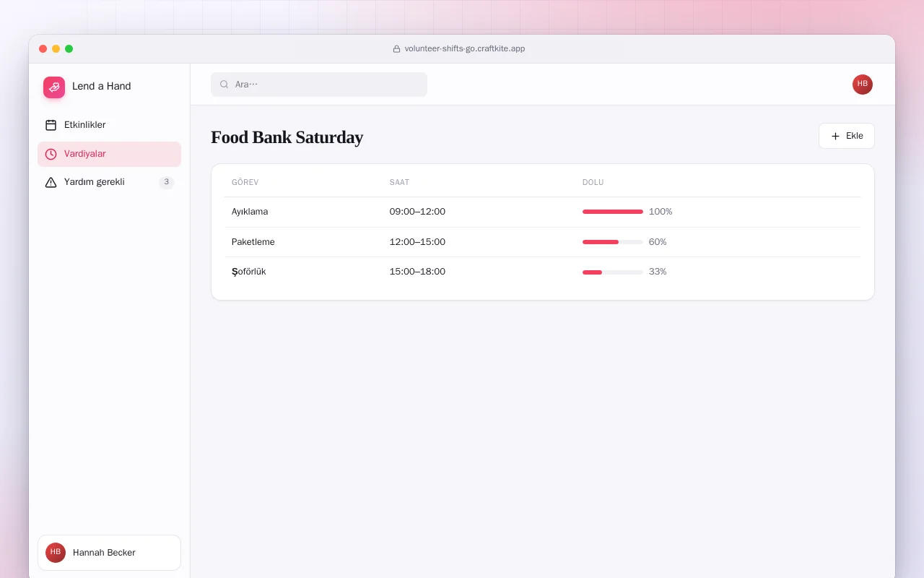Click the DOLU column header
This screenshot has height=578, width=924.
pos(593,182)
